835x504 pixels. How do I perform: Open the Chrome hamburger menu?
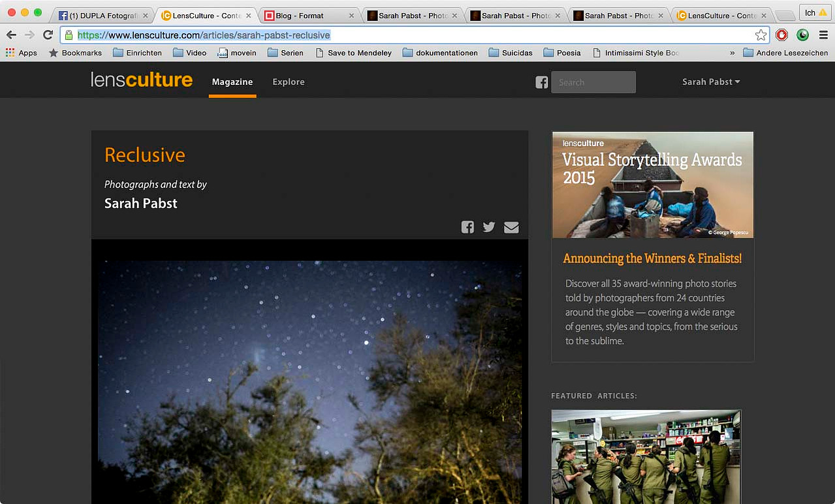(823, 35)
